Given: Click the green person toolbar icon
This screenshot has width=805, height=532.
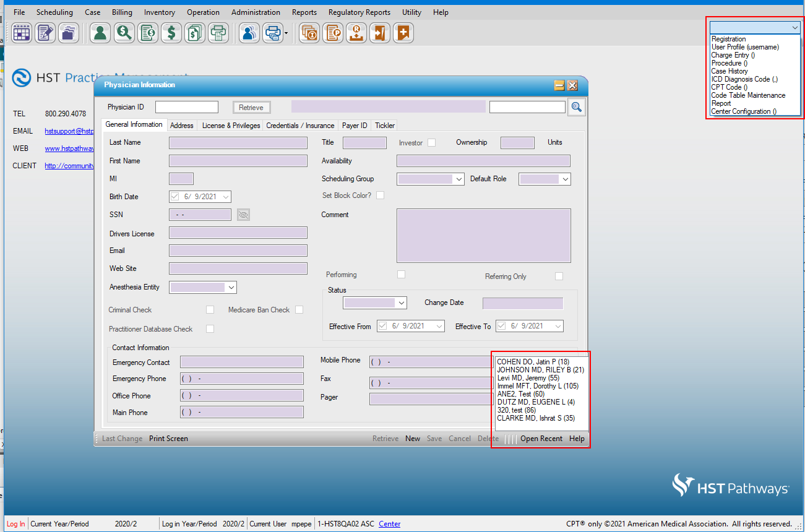Looking at the screenshot, I should click(x=100, y=33).
